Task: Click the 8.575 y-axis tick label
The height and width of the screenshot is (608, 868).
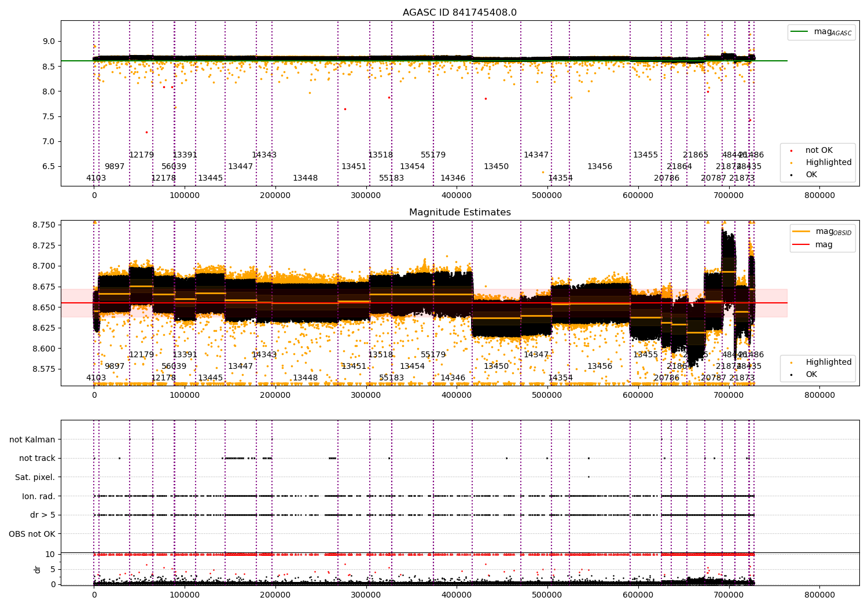Action: click(x=43, y=369)
